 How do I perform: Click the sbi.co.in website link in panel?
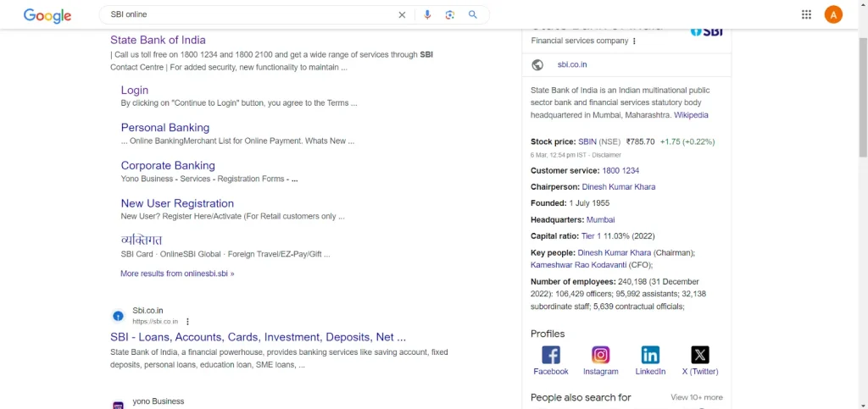click(x=572, y=64)
